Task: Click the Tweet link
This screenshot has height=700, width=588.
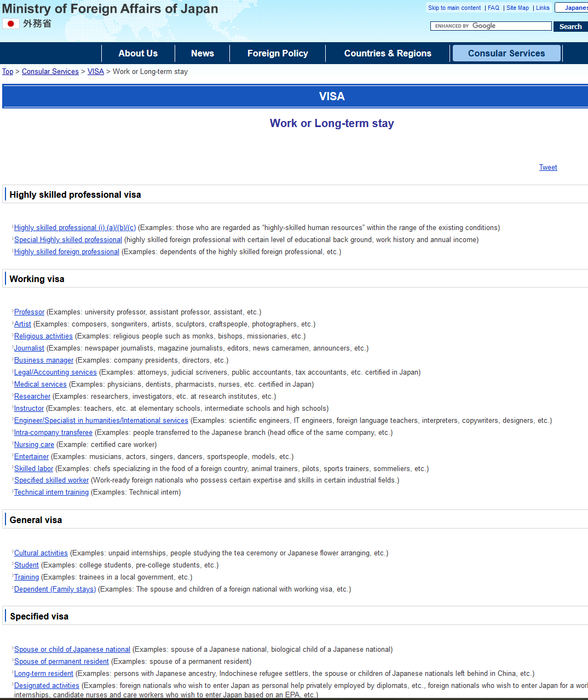Action: point(548,168)
